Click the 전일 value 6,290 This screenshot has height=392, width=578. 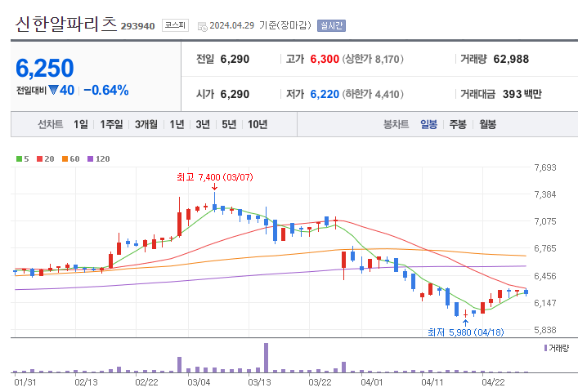click(235, 59)
